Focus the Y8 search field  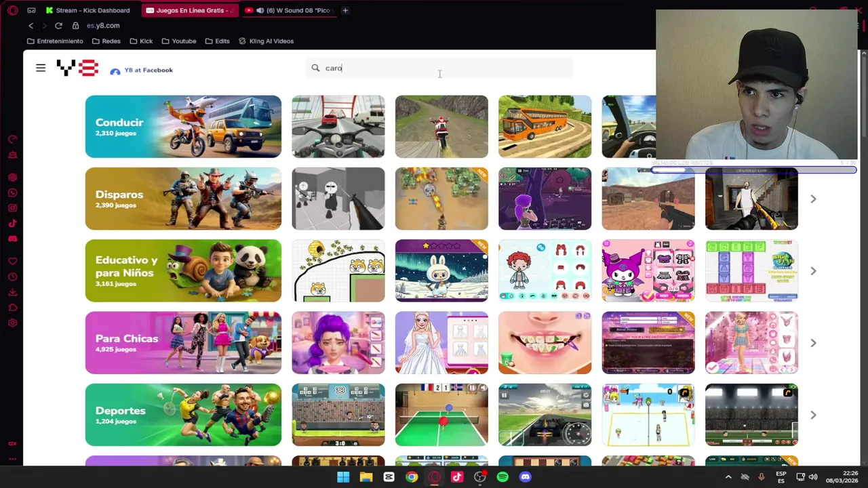[439, 68]
